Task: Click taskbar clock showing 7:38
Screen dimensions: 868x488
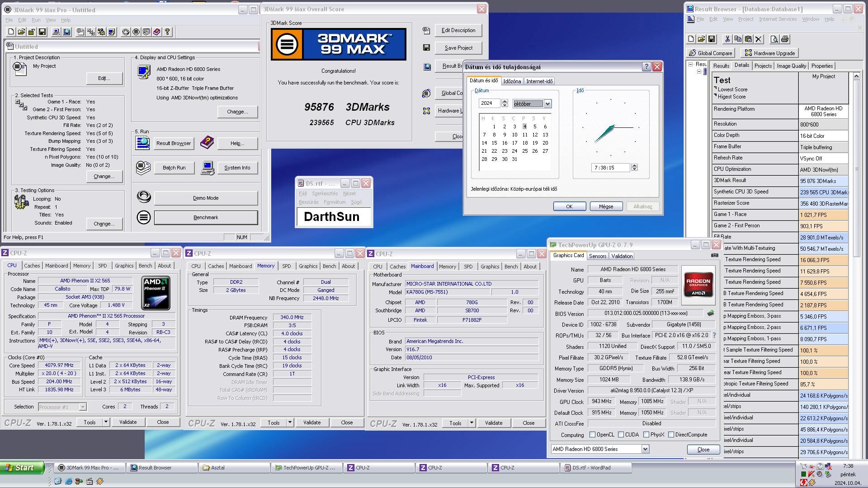Action: 848,466
